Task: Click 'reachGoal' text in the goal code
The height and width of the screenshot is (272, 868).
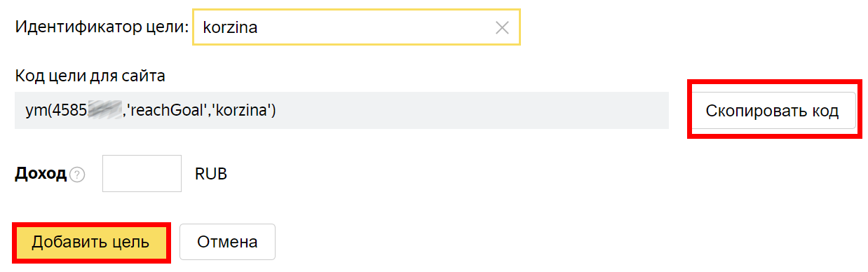Action: point(165,111)
